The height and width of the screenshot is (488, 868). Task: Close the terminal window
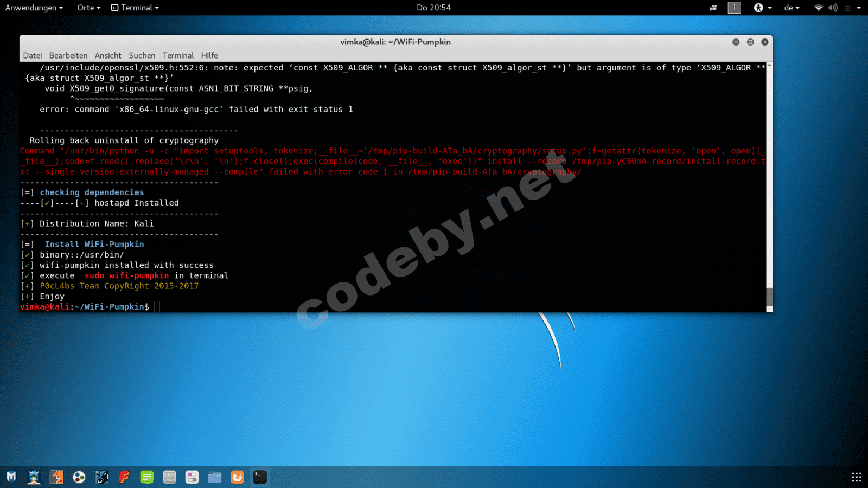click(765, 42)
